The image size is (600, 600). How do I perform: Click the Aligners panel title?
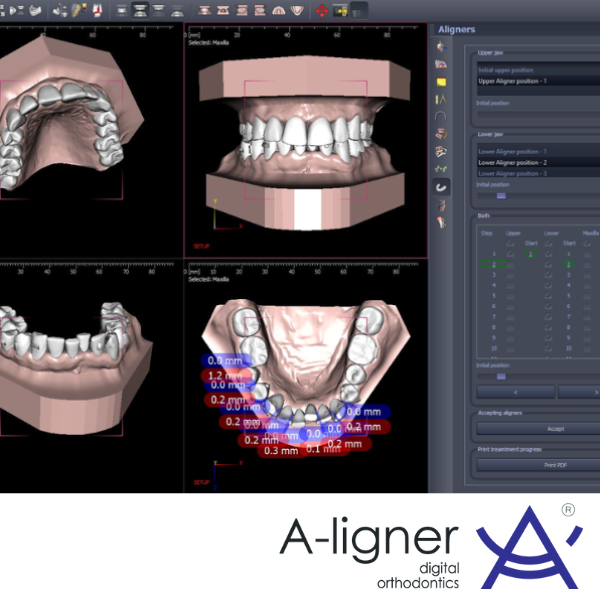457,29
